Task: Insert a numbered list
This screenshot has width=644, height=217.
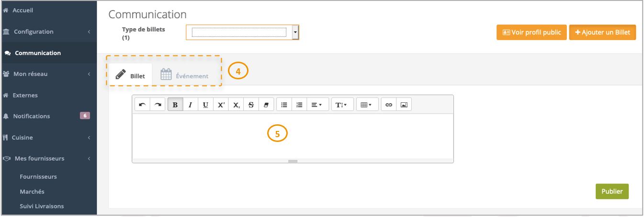Action: point(299,105)
